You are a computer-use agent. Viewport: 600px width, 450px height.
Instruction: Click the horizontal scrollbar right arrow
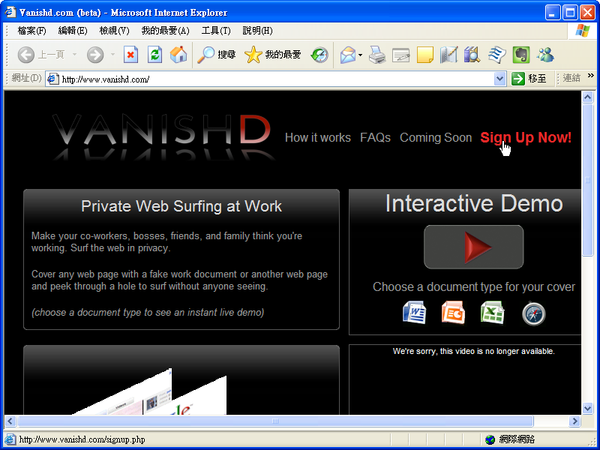click(x=574, y=421)
